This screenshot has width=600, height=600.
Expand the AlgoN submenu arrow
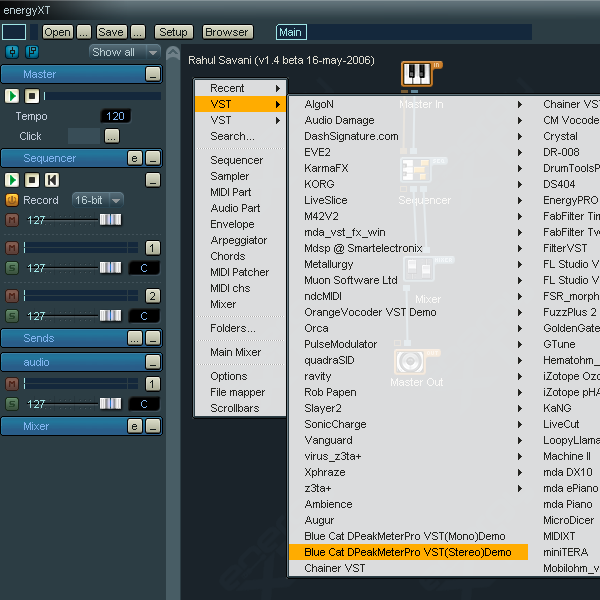pos(520,104)
